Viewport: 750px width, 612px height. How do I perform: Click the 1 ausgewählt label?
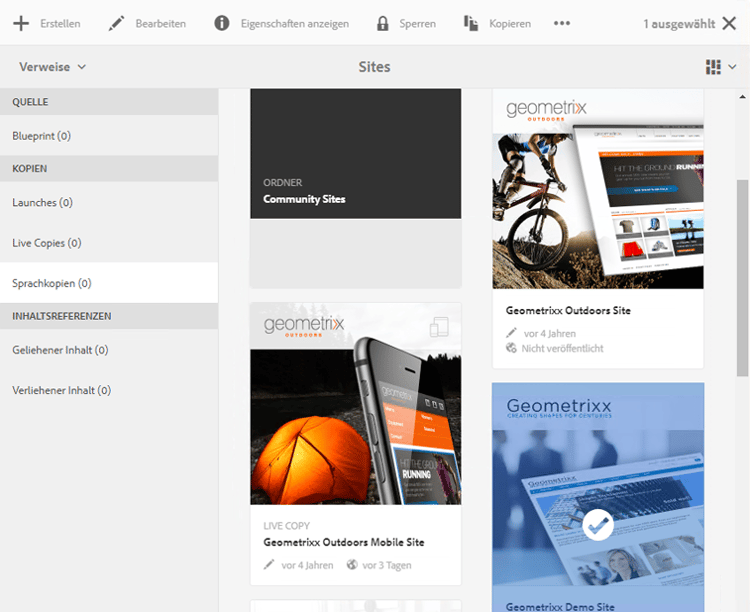(x=679, y=23)
